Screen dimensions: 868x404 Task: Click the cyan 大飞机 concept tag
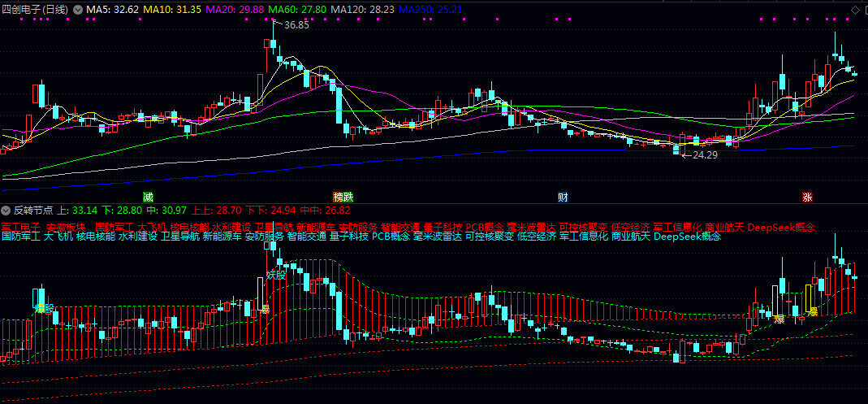[58, 237]
